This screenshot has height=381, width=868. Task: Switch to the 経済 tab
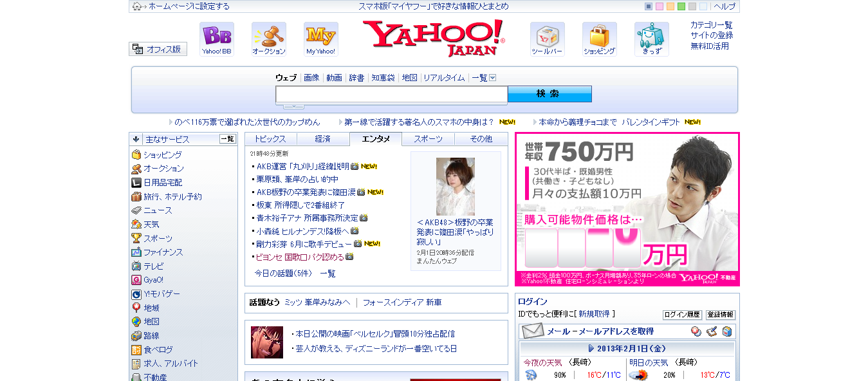pyautogui.click(x=323, y=139)
